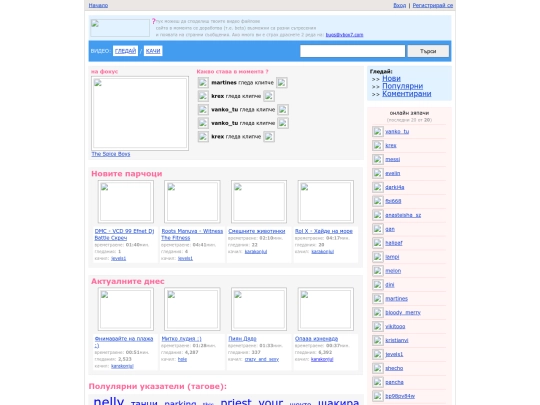Click avatar icon beside vikitooo
The height and width of the screenshot is (405, 540).
[x=377, y=326]
